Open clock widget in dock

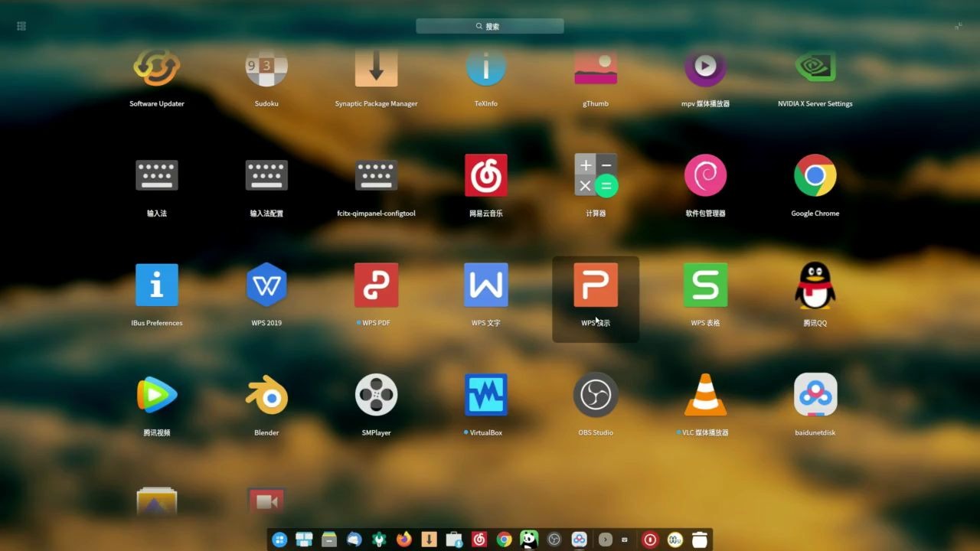(x=675, y=540)
